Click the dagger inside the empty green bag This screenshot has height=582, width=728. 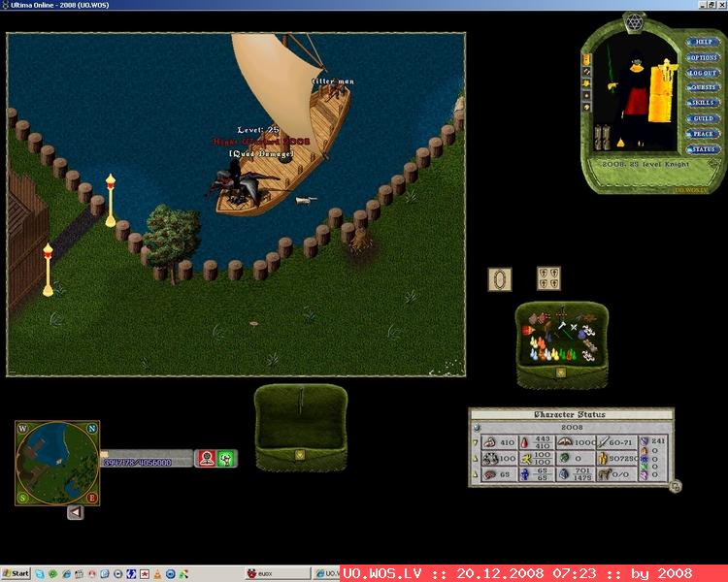click(x=301, y=402)
